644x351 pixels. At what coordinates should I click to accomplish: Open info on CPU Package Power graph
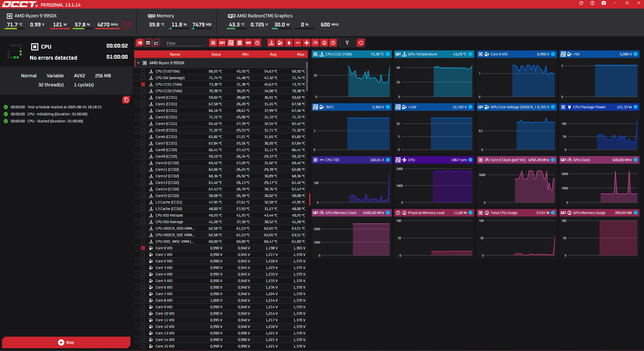[x=635, y=107]
